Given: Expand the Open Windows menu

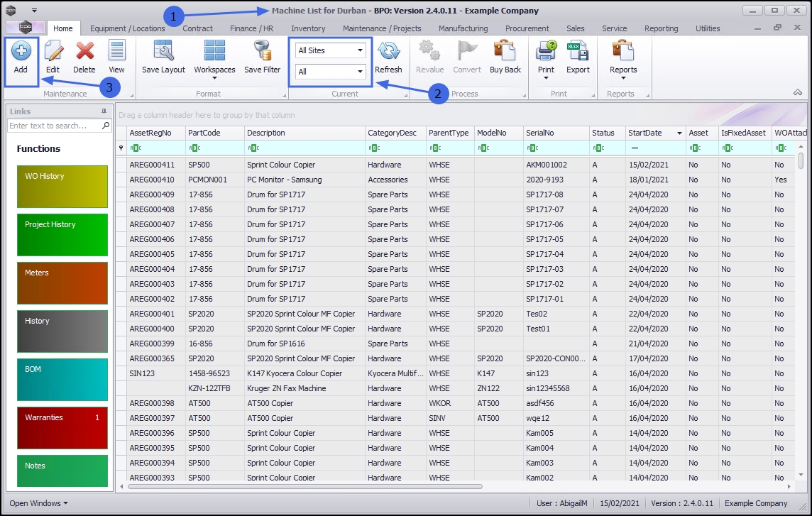Looking at the screenshot, I should [x=39, y=503].
